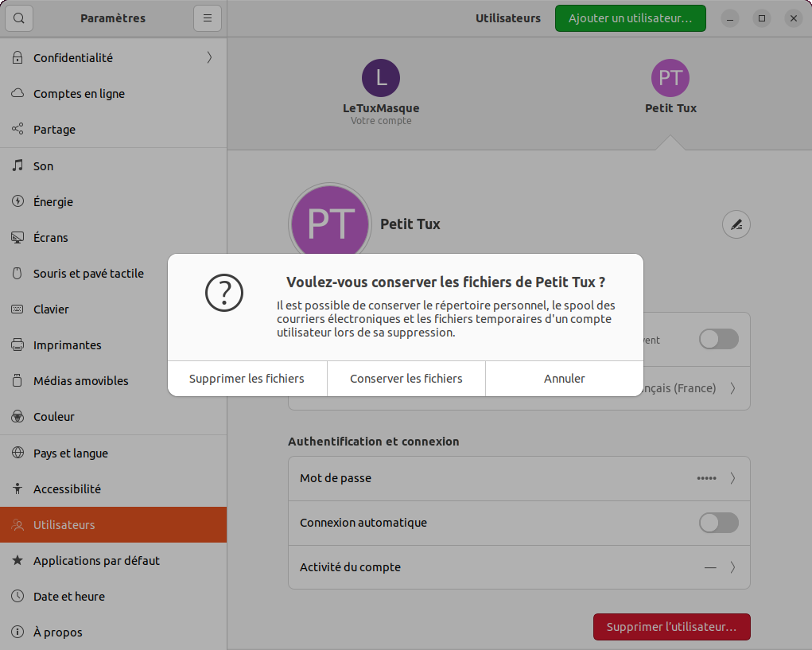Toggle the partially hidden switch above the language row
This screenshot has height=650, width=812.
pyautogui.click(x=719, y=339)
